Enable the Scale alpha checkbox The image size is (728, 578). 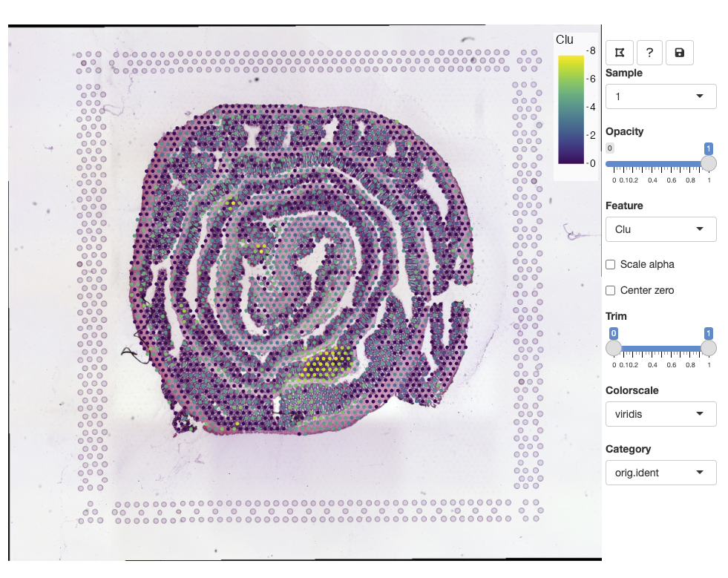611,265
